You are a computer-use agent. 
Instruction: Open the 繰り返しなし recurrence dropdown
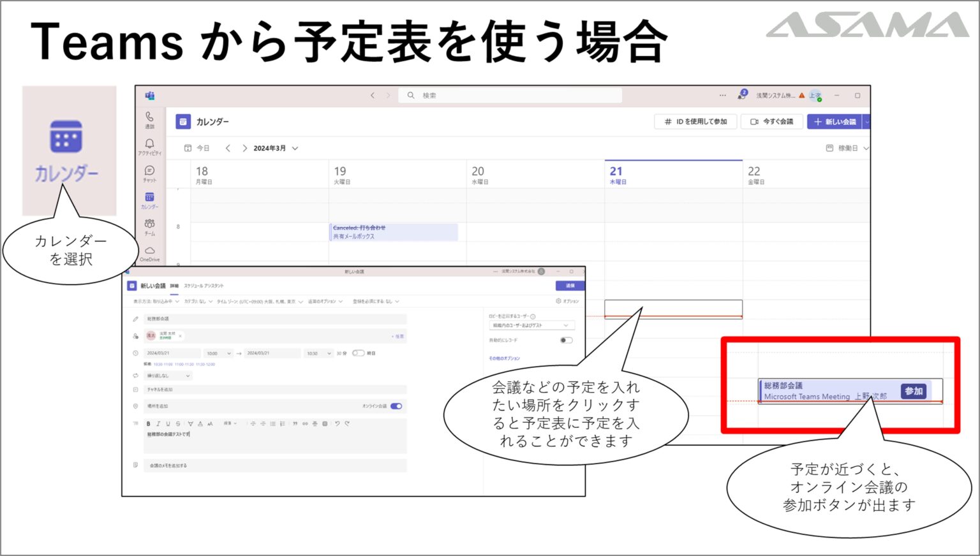[x=168, y=376]
